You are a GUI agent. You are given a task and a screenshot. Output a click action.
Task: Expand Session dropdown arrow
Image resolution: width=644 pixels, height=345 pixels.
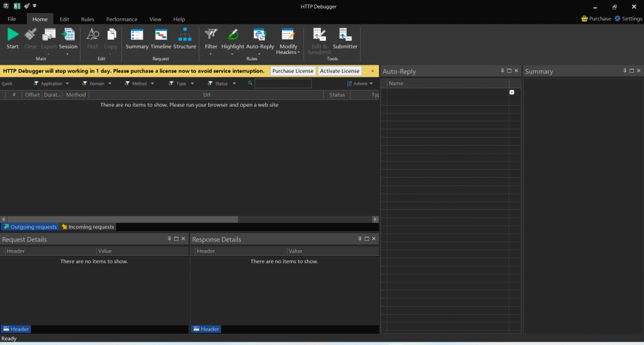click(x=68, y=54)
